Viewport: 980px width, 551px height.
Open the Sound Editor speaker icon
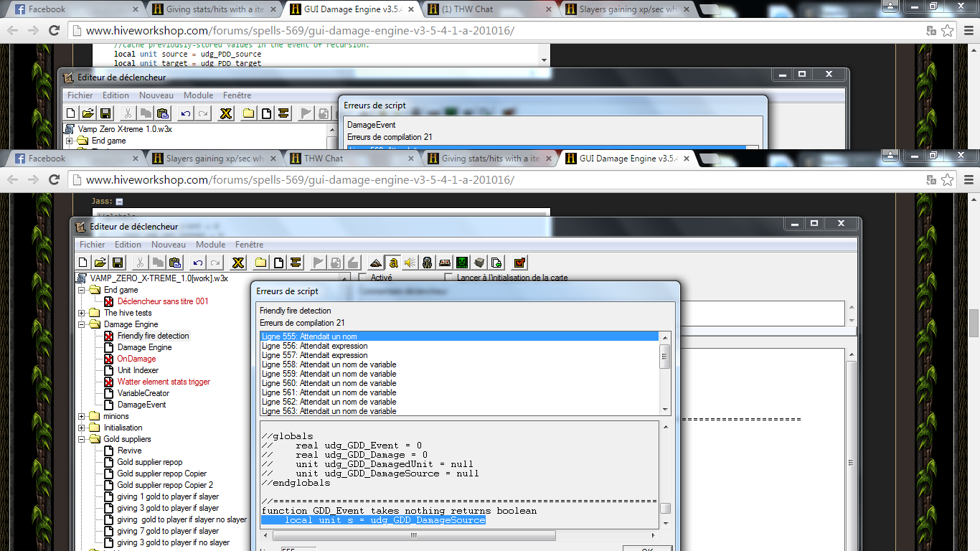point(410,263)
